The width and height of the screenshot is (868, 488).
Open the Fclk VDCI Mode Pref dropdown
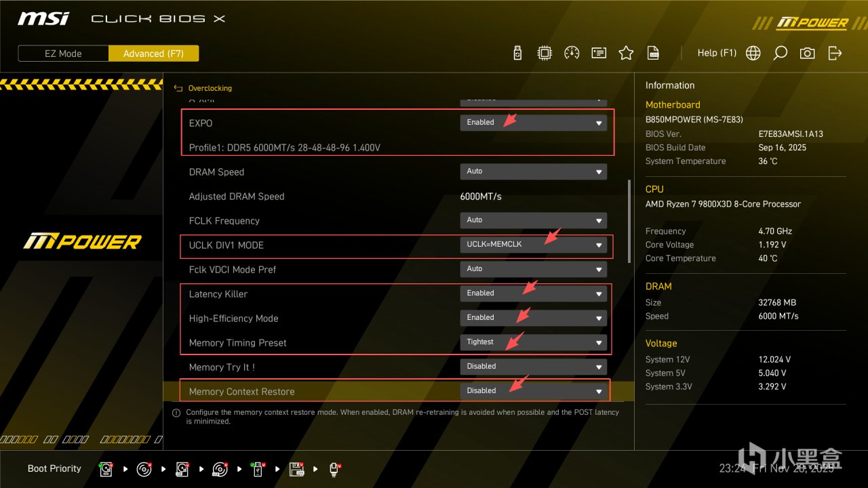(x=533, y=269)
